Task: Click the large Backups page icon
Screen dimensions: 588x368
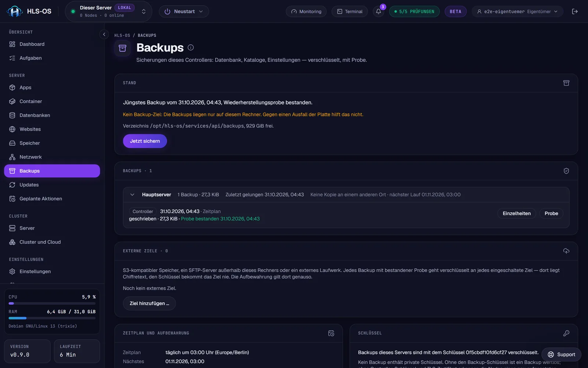Action: (x=123, y=48)
